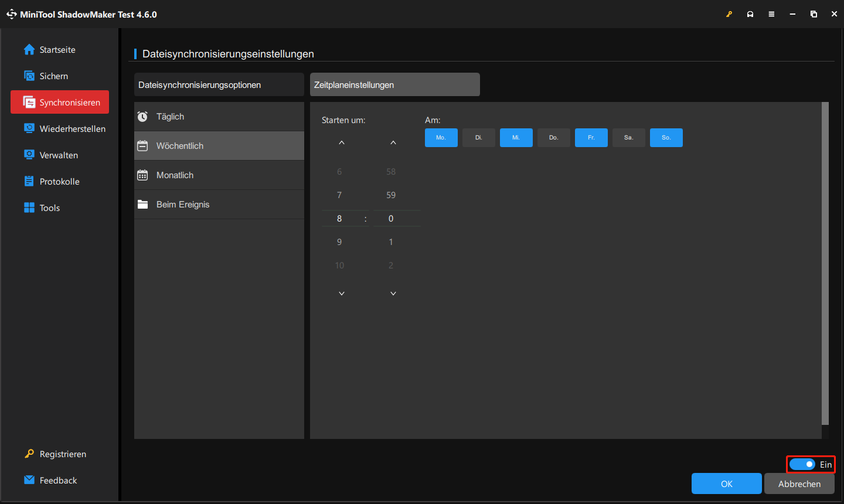Click the Abbrechen button

[799, 483]
